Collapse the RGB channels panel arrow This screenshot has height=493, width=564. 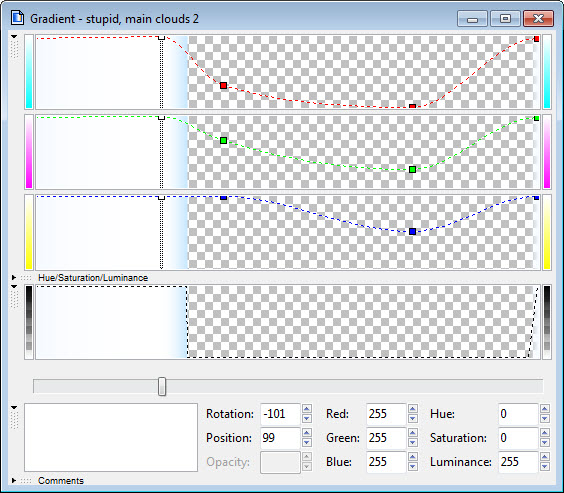tap(14, 37)
